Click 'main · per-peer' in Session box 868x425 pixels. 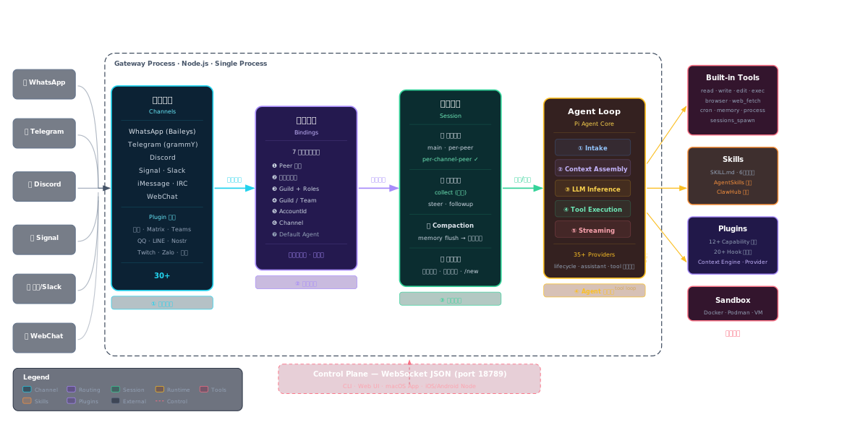pos(450,147)
